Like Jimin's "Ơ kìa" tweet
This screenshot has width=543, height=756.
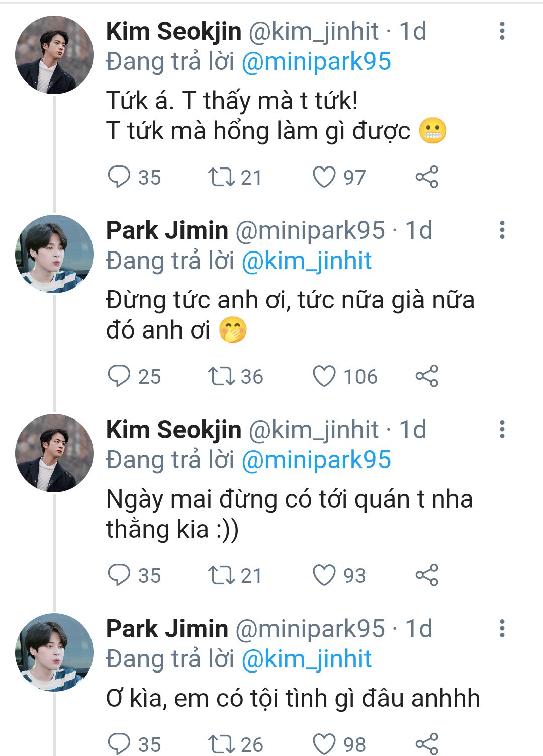point(324,744)
